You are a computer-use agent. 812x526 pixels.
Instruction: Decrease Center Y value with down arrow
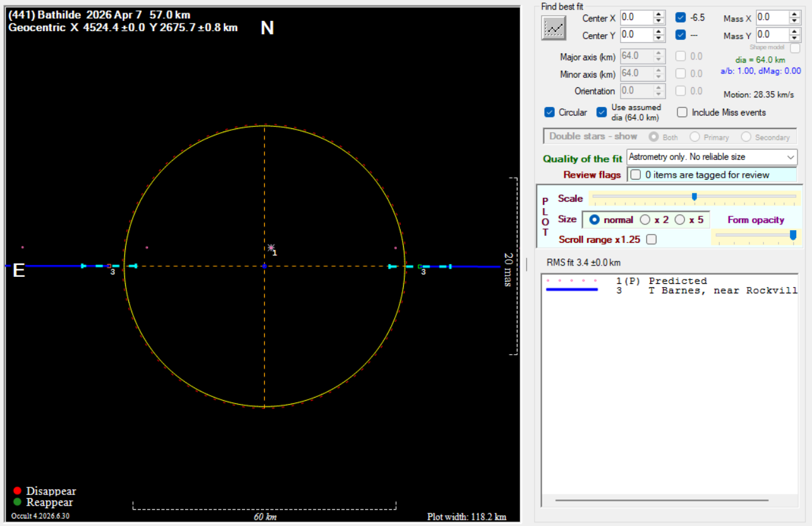tap(659, 39)
